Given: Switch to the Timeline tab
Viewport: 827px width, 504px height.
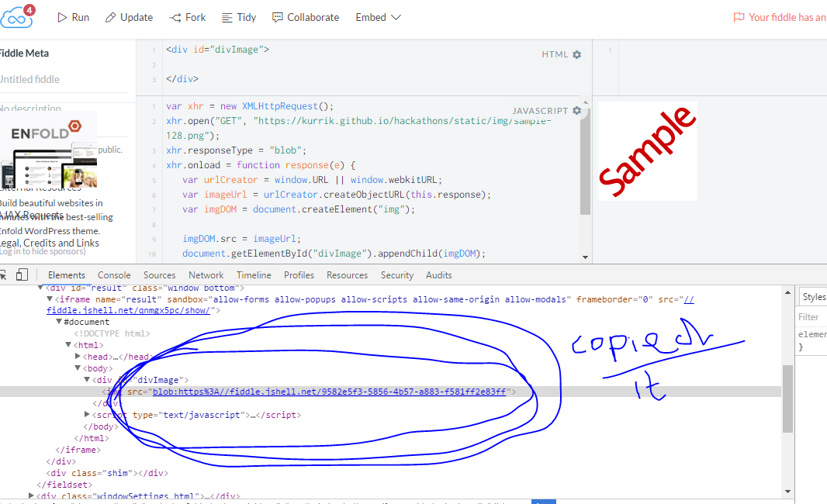Looking at the screenshot, I should [254, 275].
